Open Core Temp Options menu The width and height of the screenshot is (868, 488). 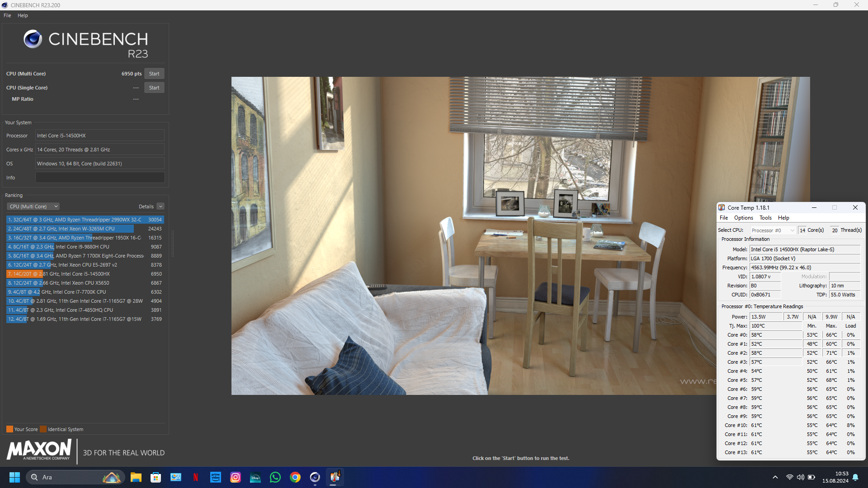[x=744, y=218]
